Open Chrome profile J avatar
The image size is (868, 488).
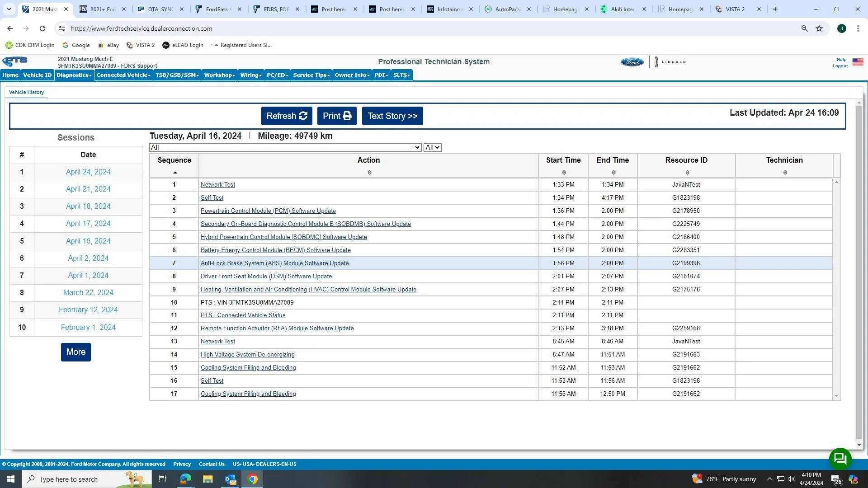tap(841, 28)
